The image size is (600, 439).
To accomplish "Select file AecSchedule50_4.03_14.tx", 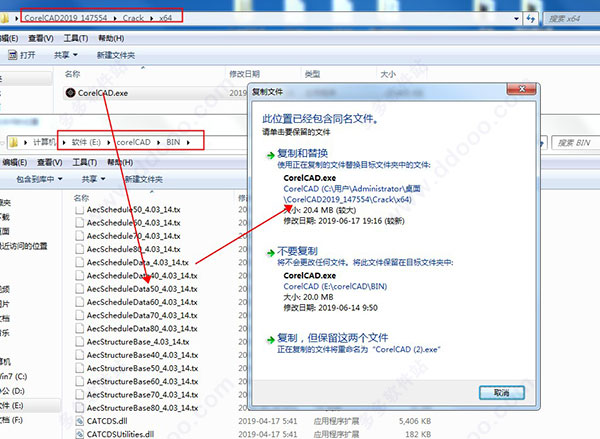I will tap(133, 209).
